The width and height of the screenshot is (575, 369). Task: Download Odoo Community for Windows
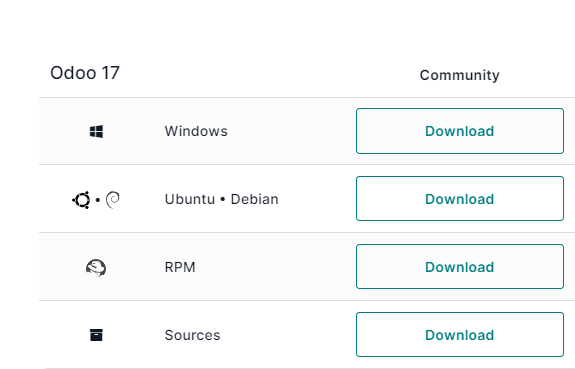(x=459, y=131)
